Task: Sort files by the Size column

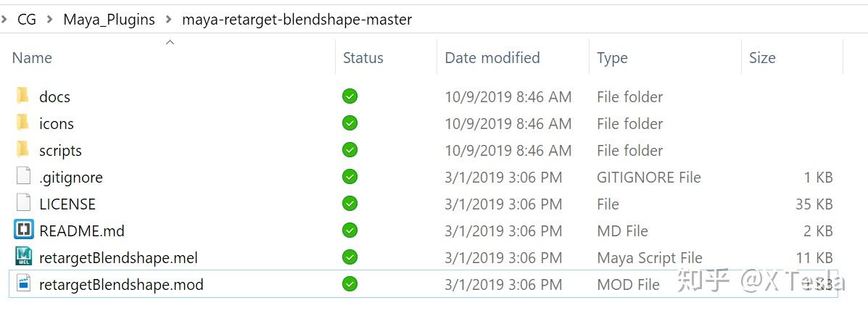Action: click(x=761, y=58)
